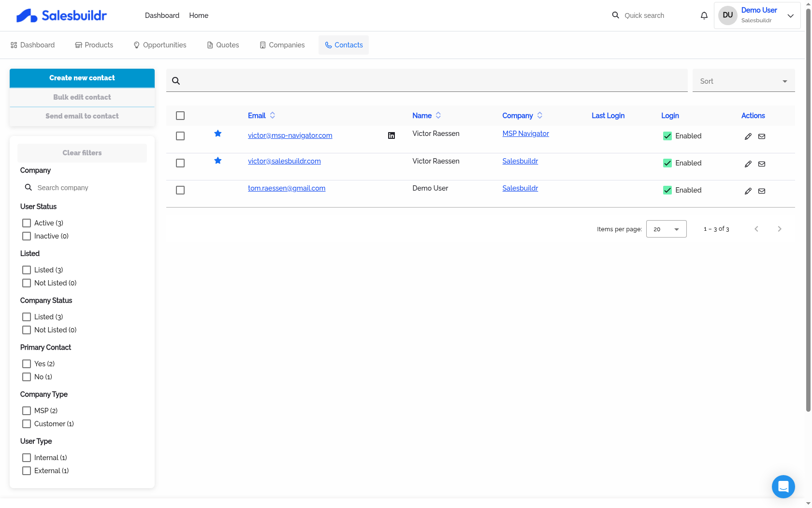Click Create new contact button

click(x=82, y=78)
